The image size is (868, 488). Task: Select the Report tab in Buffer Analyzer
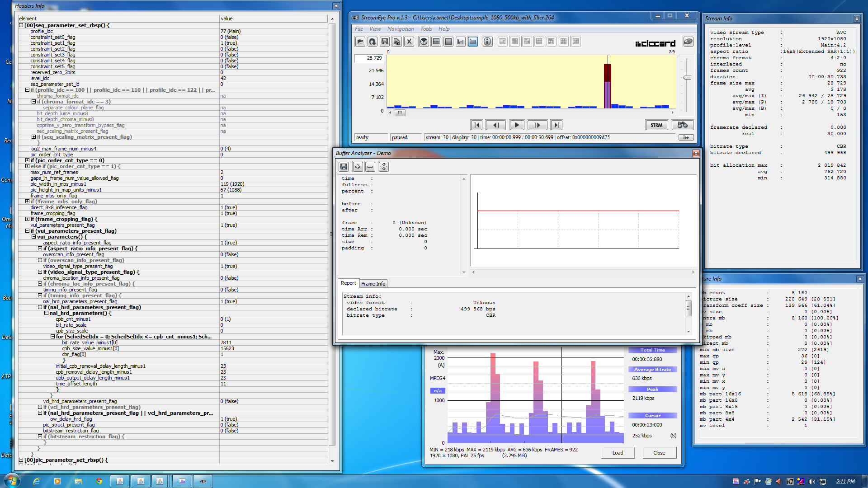click(x=349, y=283)
